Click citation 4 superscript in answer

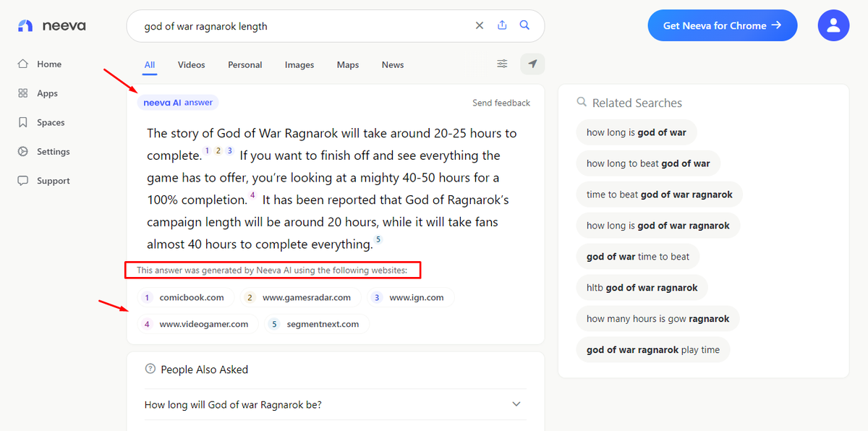tap(252, 195)
